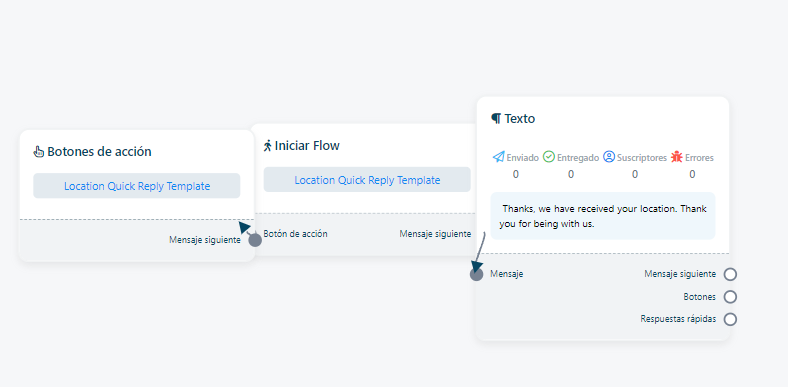This screenshot has width=788, height=387.
Task: Select the Respuestas rápidas output socket
Action: click(x=730, y=319)
